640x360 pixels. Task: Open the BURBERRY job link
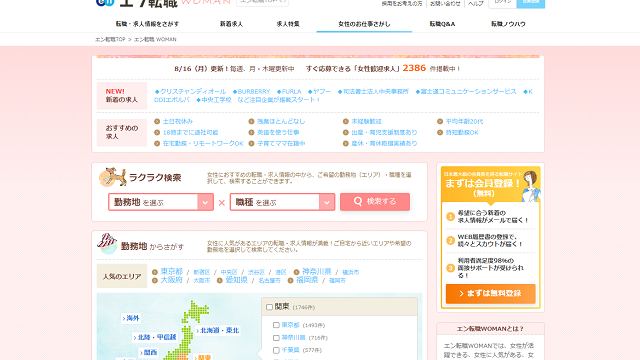pyautogui.click(x=251, y=91)
